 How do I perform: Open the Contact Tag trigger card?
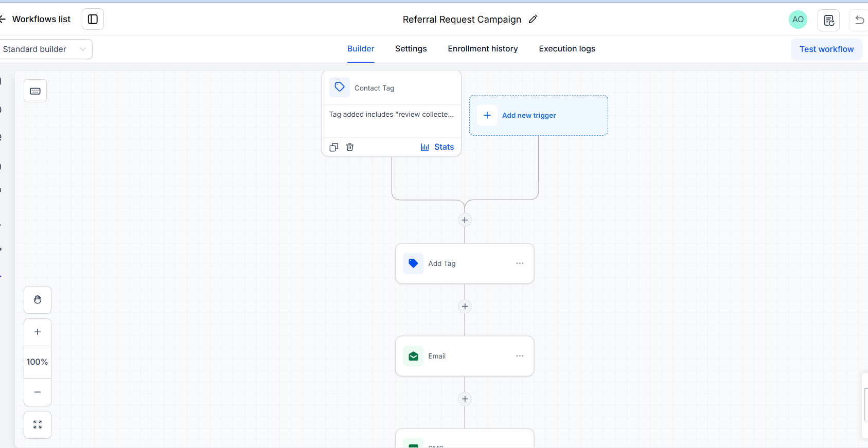point(392,113)
